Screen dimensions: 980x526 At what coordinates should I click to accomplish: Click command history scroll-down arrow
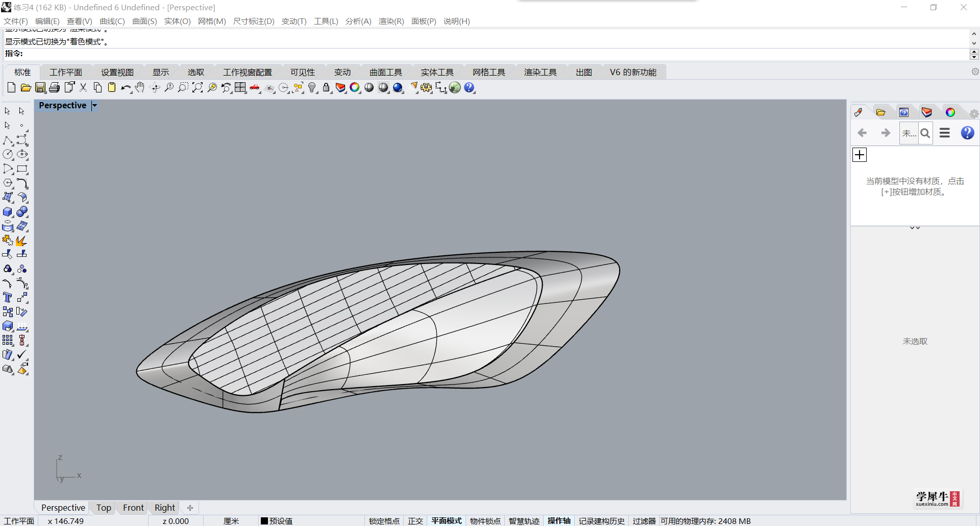pos(974,43)
